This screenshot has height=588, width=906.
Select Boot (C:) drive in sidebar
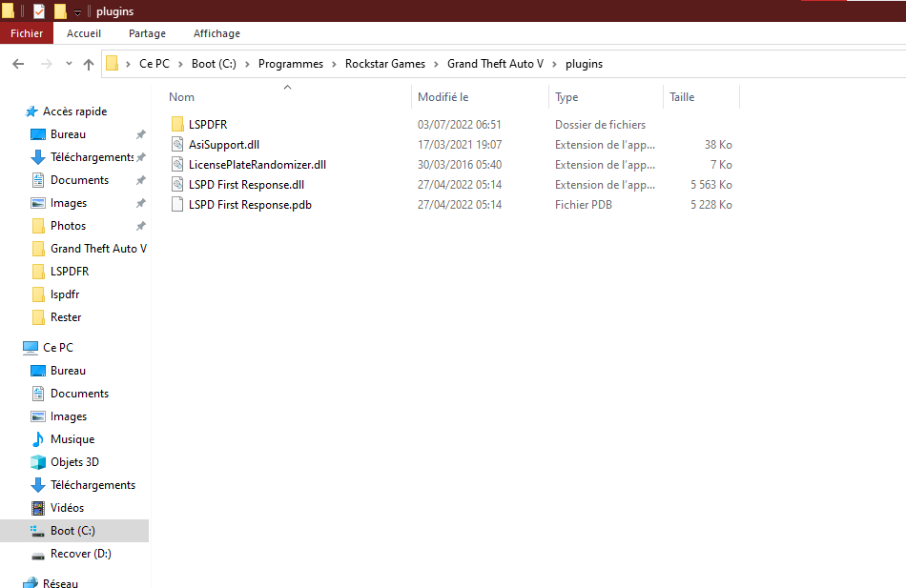click(74, 530)
